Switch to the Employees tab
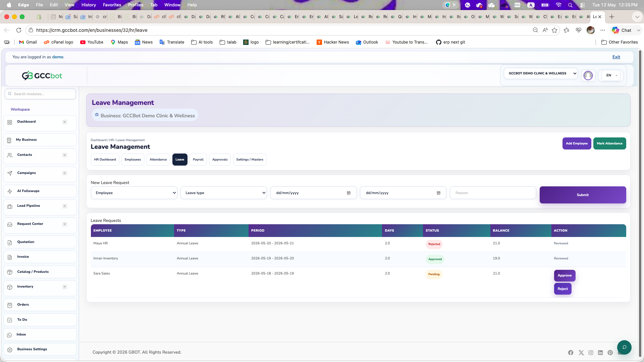The width and height of the screenshot is (644, 362). point(133,160)
